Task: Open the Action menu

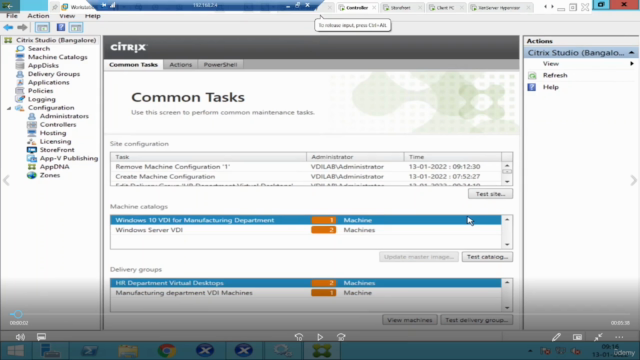Action: point(38,16)
